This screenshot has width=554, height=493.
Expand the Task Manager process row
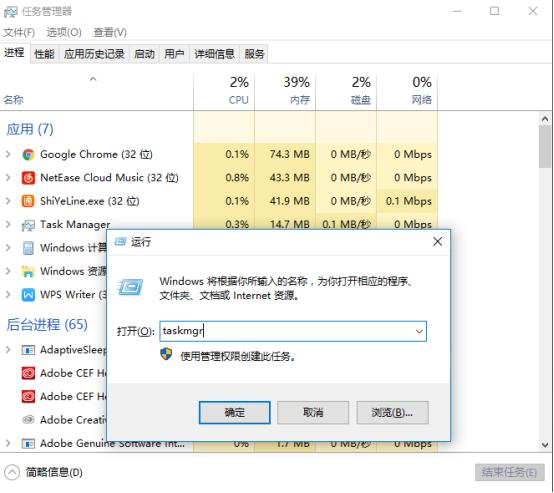pos(8,224)
